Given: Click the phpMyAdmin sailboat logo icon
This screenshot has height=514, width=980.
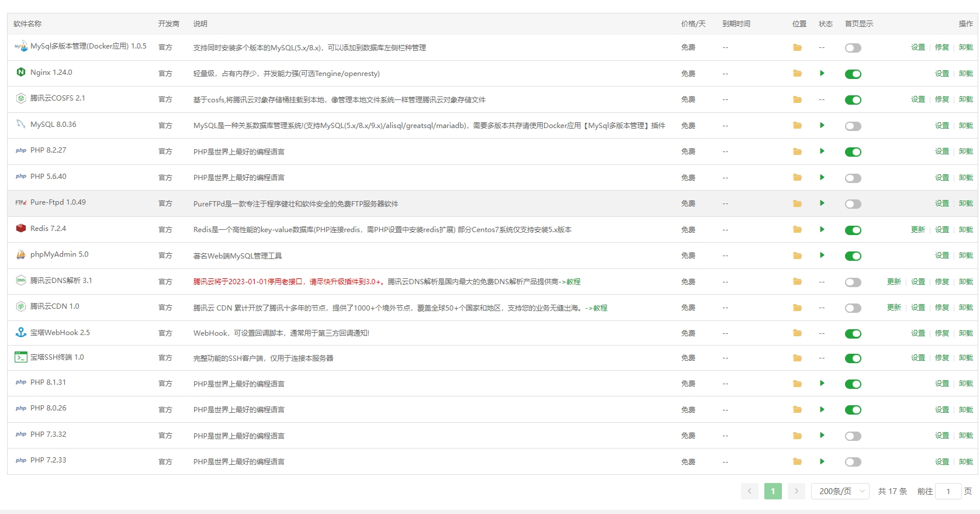Looking at the screenshot, I should point(21,254).
